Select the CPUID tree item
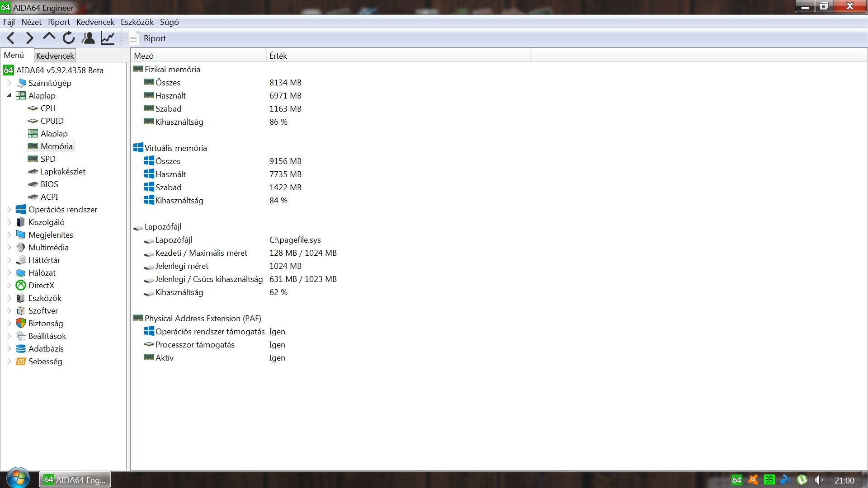This screenshot has width=868, height=488. (x=52, y=121)
